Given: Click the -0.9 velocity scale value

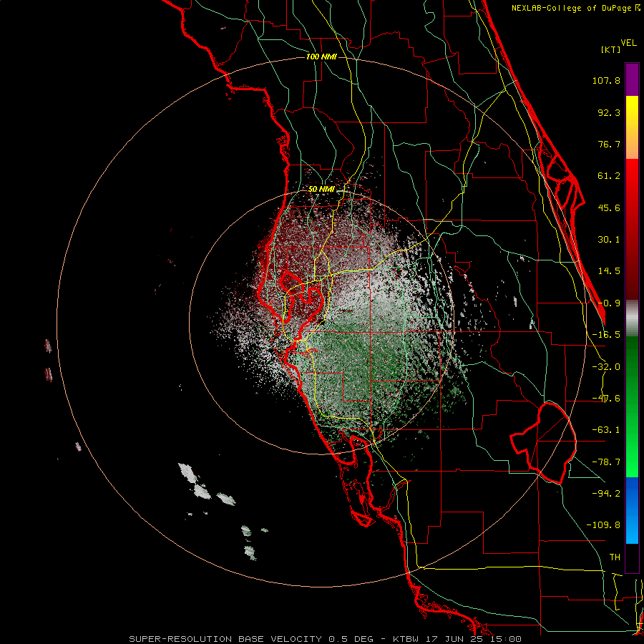Looking at the screenshot, I should [609, 303].
